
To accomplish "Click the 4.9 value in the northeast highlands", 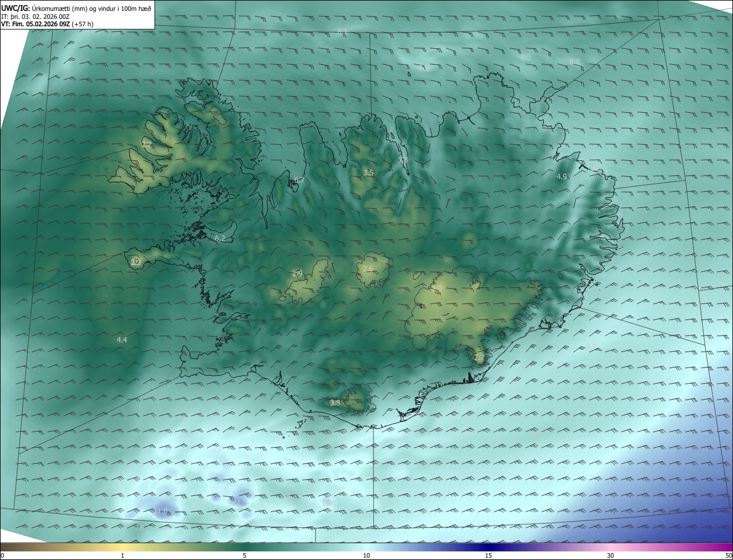I will tap(562, 177).
